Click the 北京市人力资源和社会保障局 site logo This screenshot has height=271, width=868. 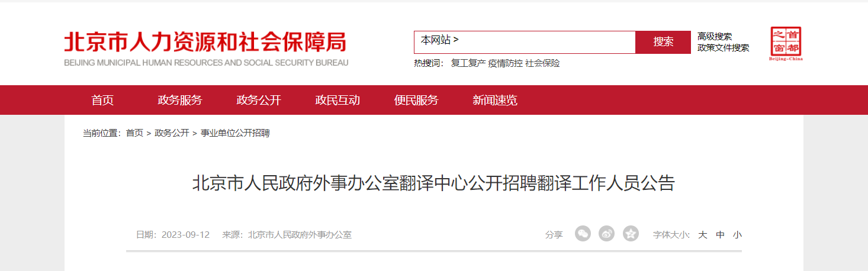tap(206, 48)
